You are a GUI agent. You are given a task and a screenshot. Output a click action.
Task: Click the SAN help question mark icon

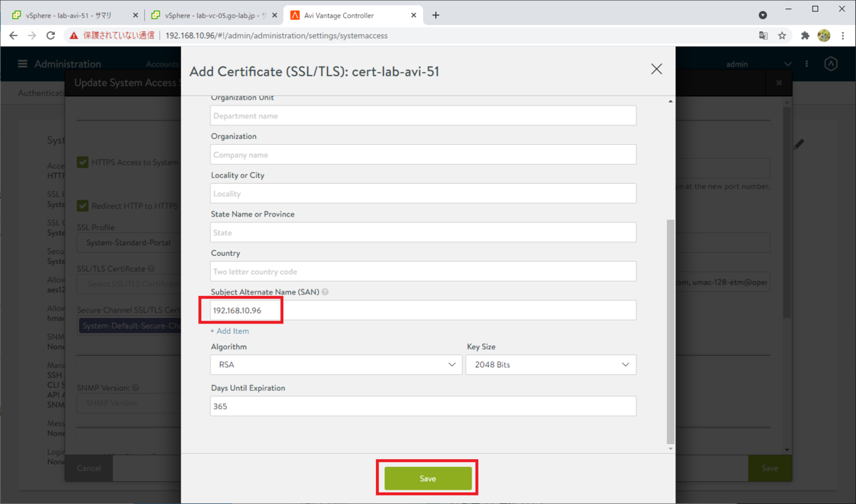[x=325, y=292]
